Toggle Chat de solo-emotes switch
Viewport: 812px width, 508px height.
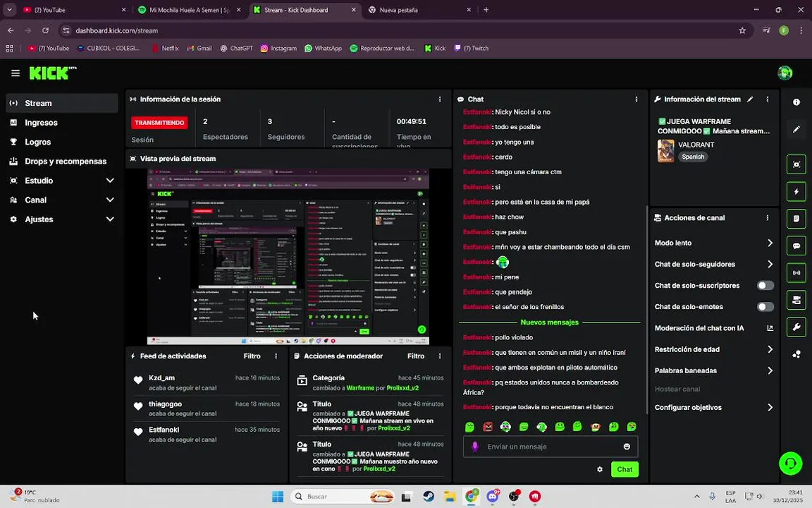(765, 306)
